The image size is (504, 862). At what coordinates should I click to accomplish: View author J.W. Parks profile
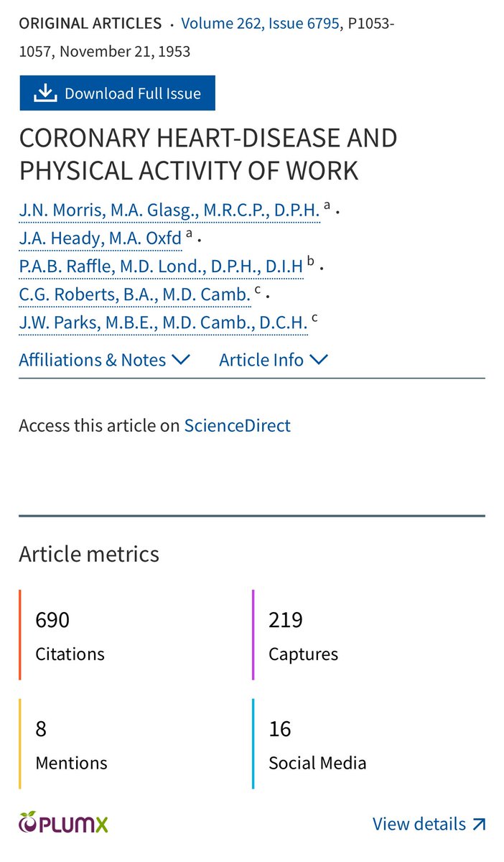[163, 323]
